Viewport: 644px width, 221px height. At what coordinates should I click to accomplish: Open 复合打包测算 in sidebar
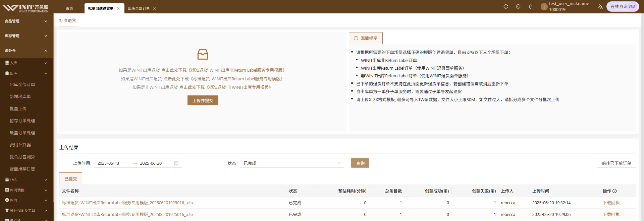tap(22, 157)
